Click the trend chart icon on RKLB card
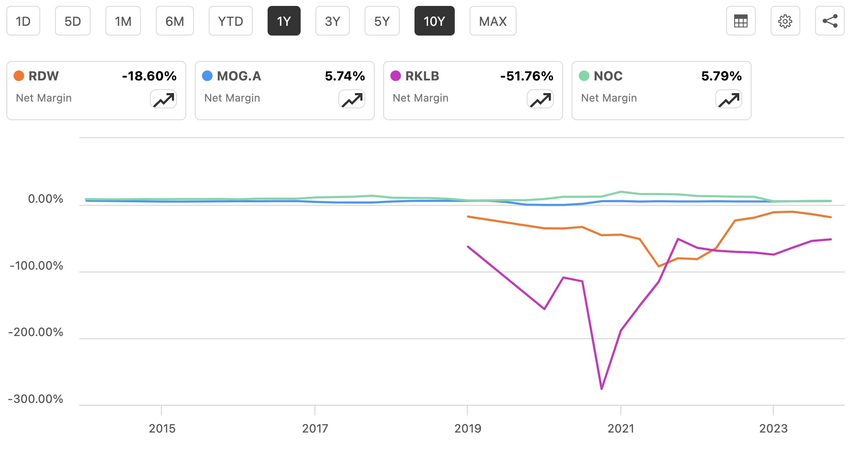868x452 pixels. tap(540, 99)
